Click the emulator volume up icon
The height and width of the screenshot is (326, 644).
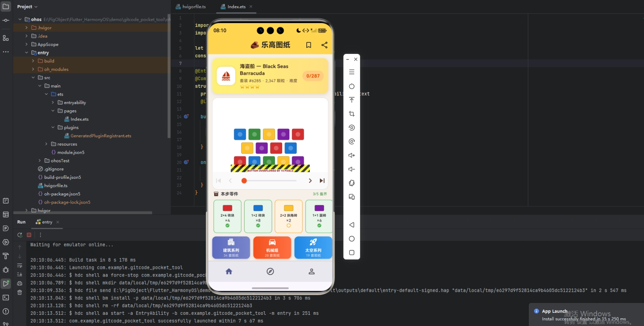click(x=352, y=155)
